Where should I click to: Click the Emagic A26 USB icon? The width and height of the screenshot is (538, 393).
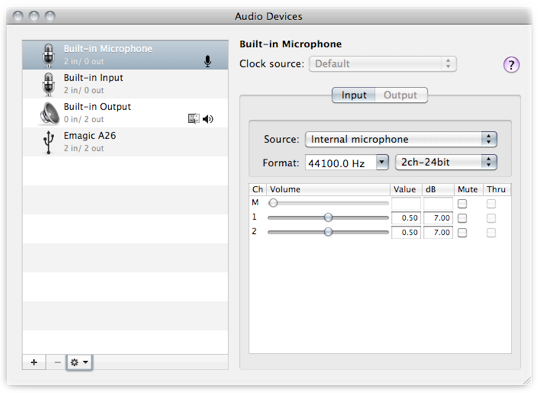point(49,142)
